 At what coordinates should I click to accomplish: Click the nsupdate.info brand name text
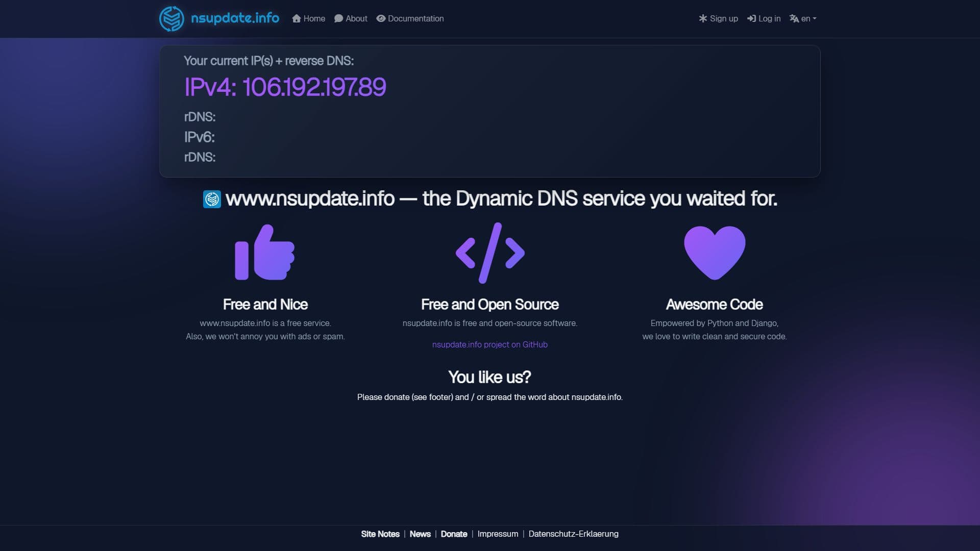click(235, 18)
